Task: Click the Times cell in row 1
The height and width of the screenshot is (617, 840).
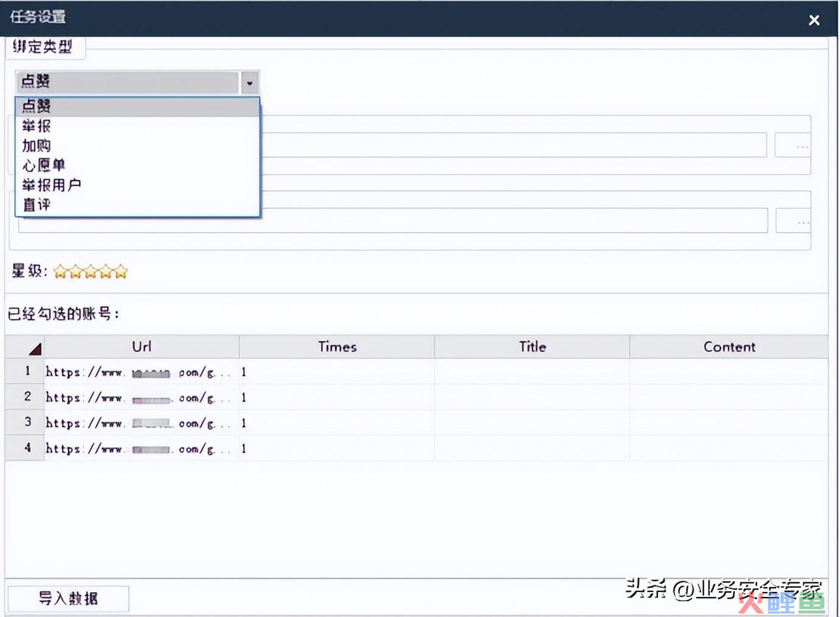Action: coord(337,372)
